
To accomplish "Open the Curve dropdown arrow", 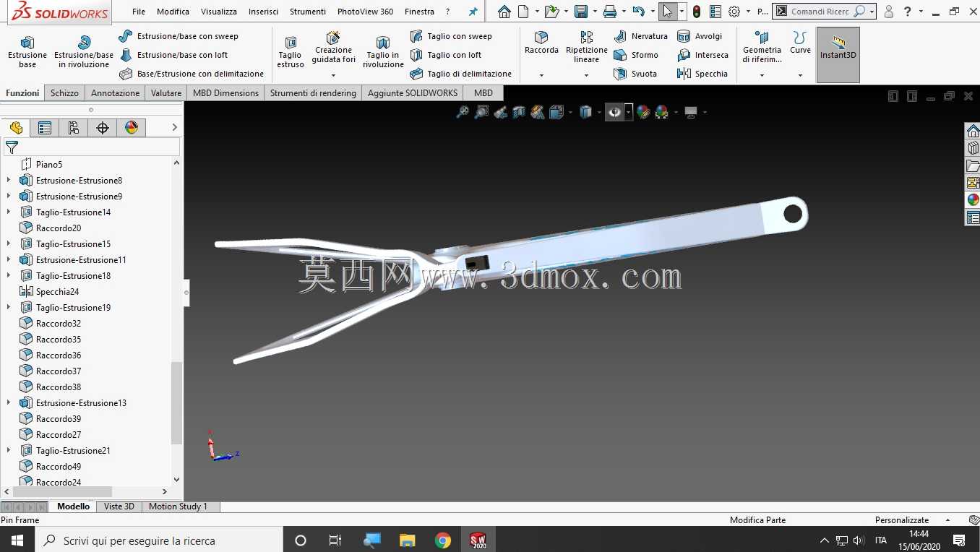I will 800,75.
